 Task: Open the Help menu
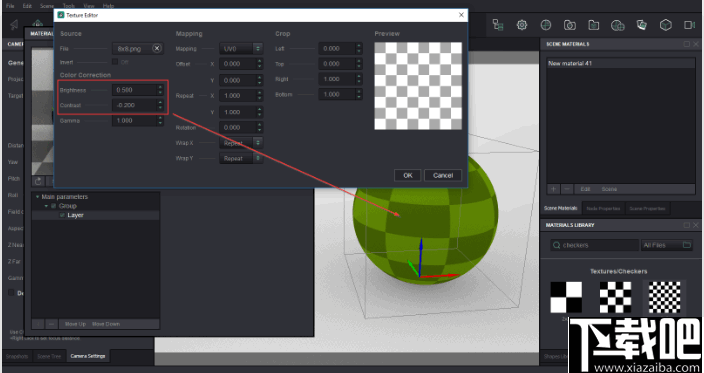coord(108,6)
